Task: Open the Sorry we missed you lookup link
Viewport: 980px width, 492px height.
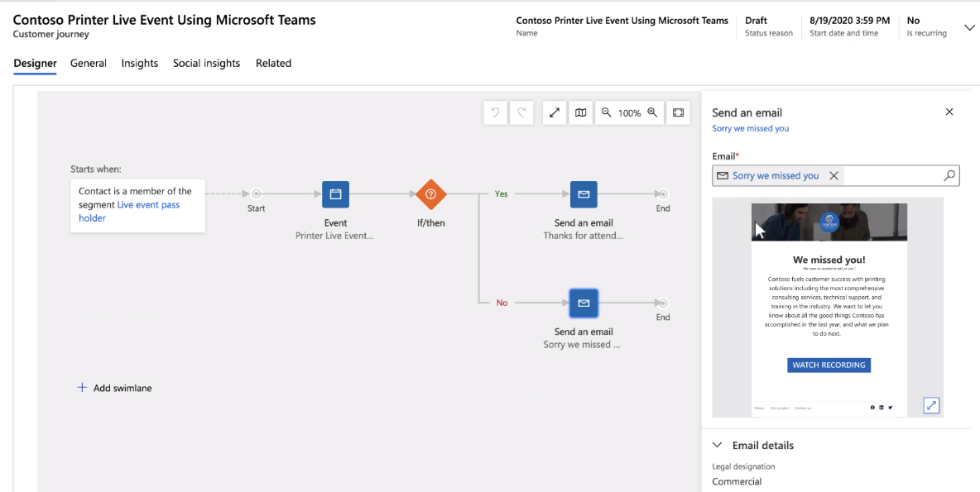Action: tap(776, 176)
